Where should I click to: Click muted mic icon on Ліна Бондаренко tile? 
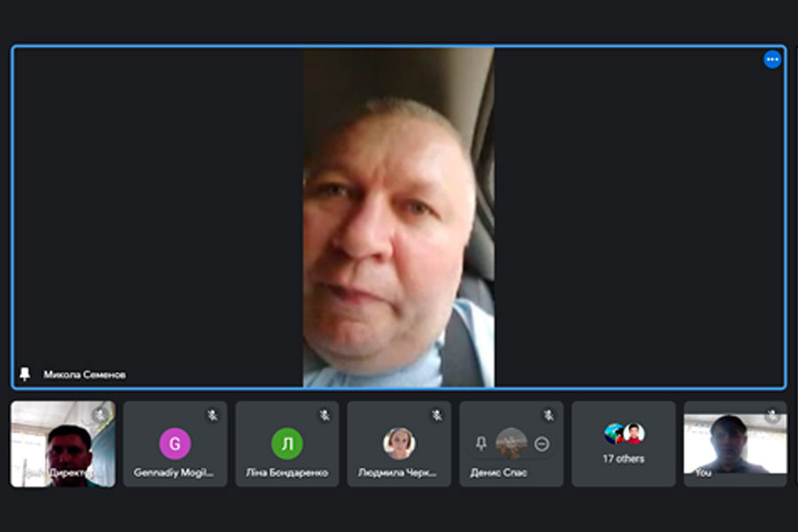coord(325,416)
